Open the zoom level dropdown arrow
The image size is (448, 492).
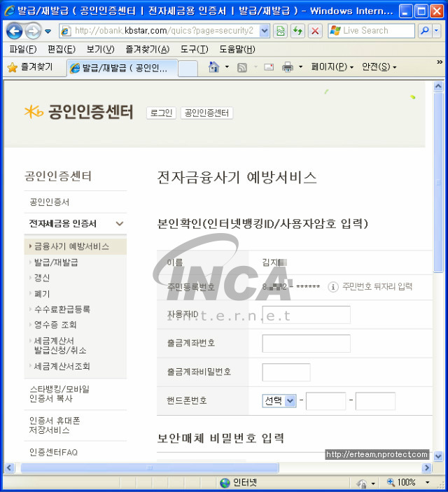click(427, 482)
